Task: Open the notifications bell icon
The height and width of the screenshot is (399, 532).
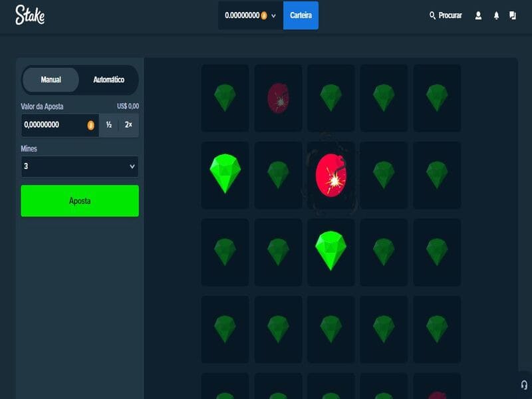Action: tap(496, 15)
